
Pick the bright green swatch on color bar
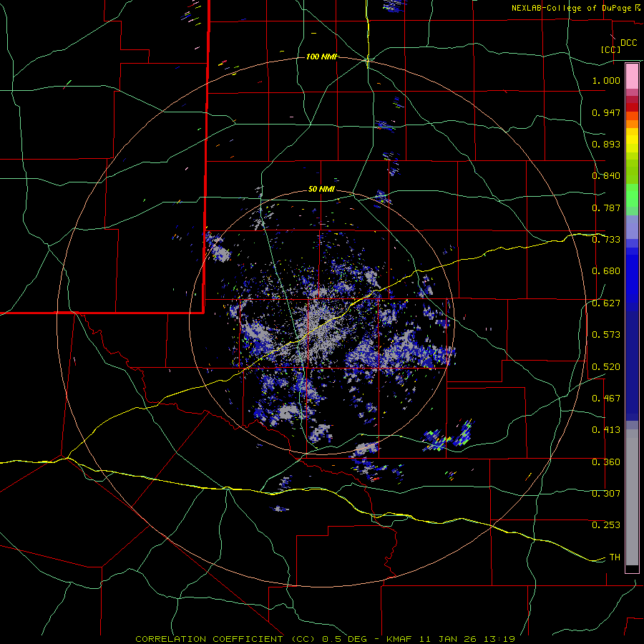632,195
